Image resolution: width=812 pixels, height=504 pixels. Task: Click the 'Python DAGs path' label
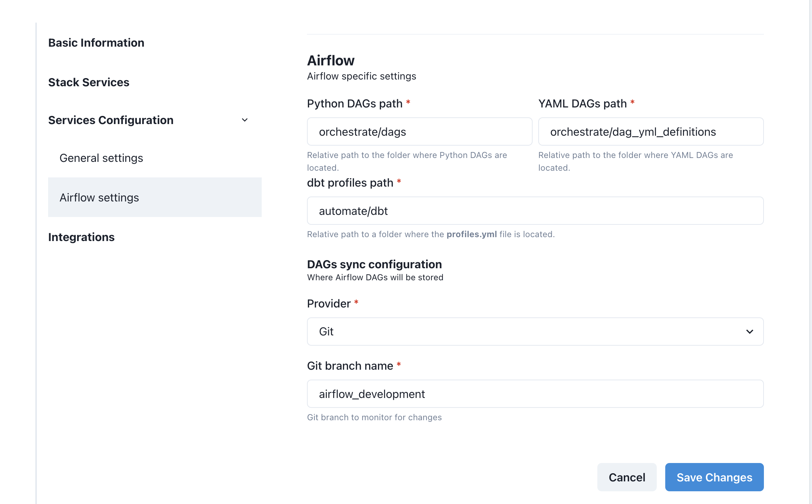(355, 104)
